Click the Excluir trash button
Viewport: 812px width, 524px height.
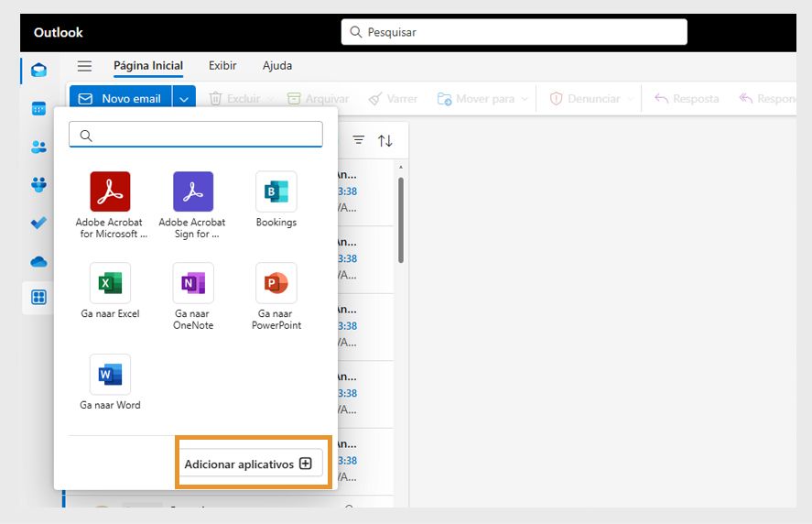click(234, 98)
